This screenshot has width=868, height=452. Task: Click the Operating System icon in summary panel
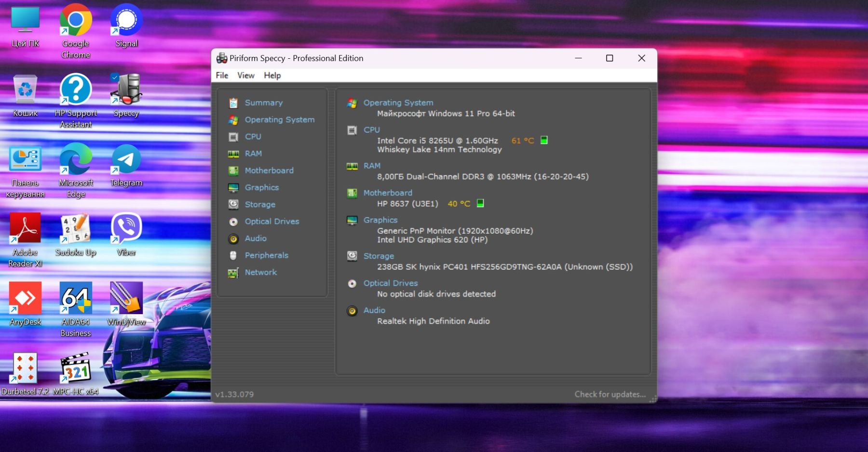[352, 103]
